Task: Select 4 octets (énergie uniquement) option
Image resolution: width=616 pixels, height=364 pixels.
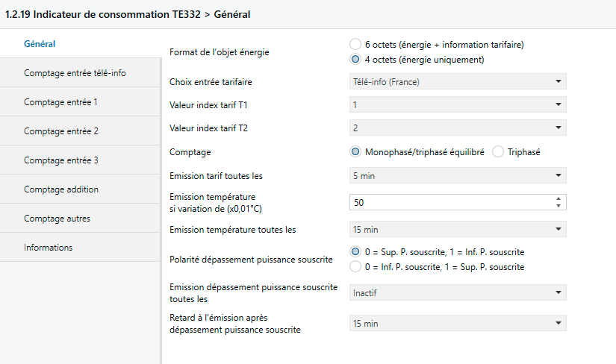Action: coord(355,59)
